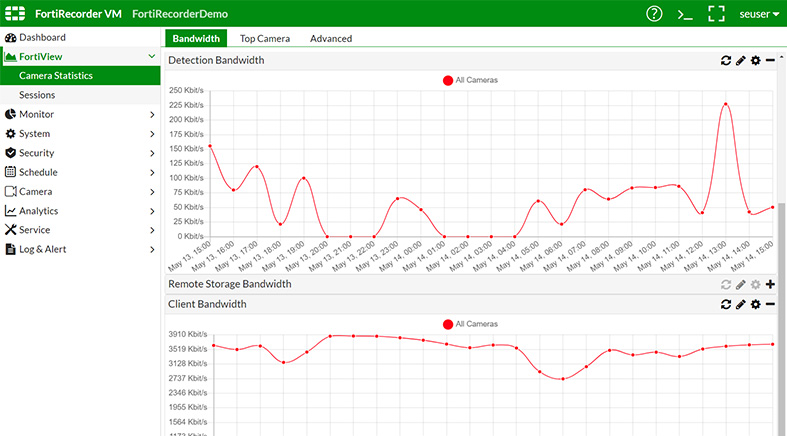Click the FortiRecorder VM title
The image size is (787, 436).
tap(78, 14)
